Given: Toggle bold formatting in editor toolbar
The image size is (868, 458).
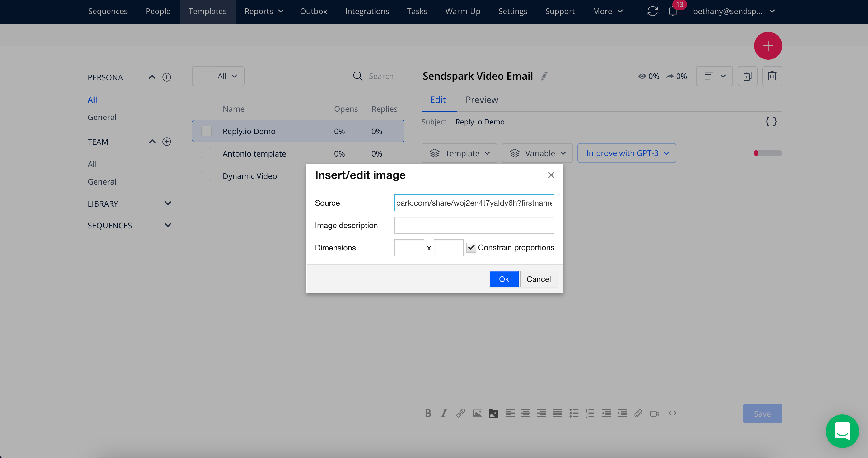Looking at the screenshot, I should click(x=428, y=413).
